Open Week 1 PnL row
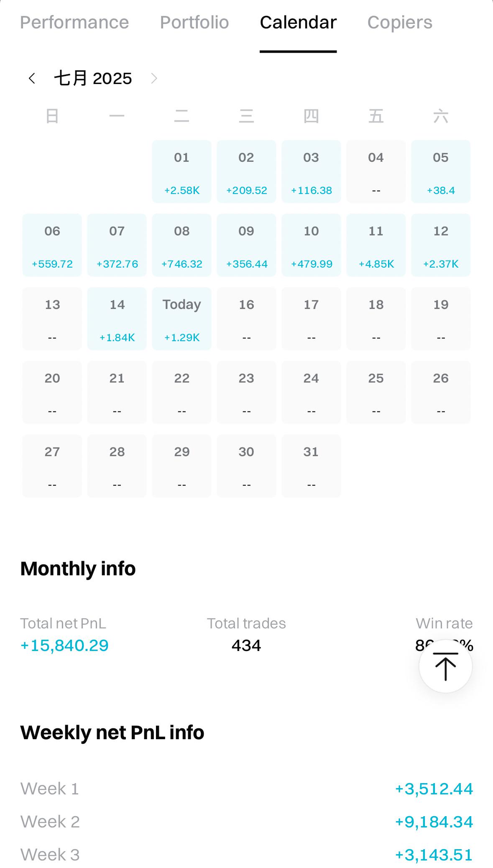This screenshot has width=493, height=868. [246, 789]
